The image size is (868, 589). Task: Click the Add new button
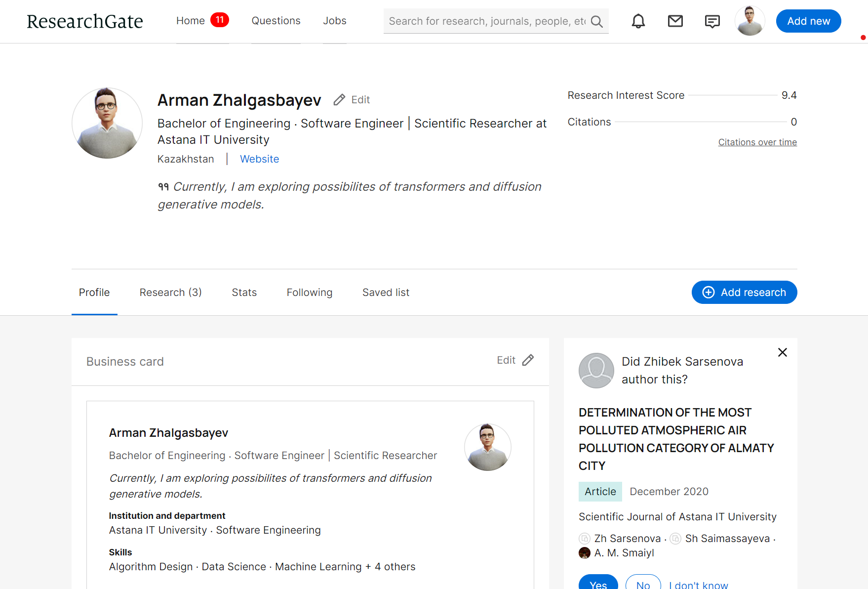(808, 21)
